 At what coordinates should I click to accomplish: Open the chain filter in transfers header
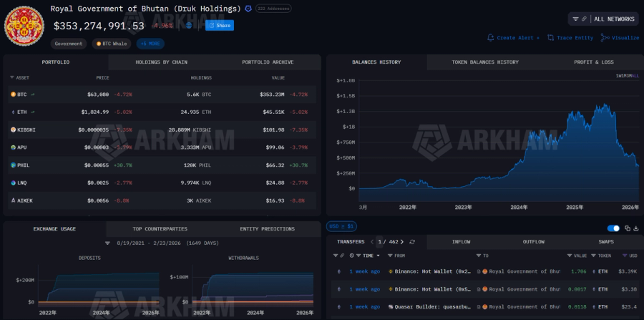pos(336,256)
